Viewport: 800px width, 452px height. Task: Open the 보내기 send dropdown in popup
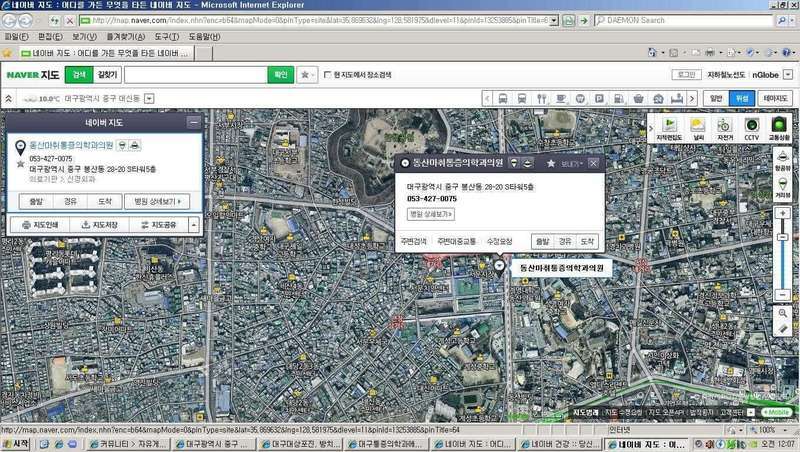click(x=572, y=164)
